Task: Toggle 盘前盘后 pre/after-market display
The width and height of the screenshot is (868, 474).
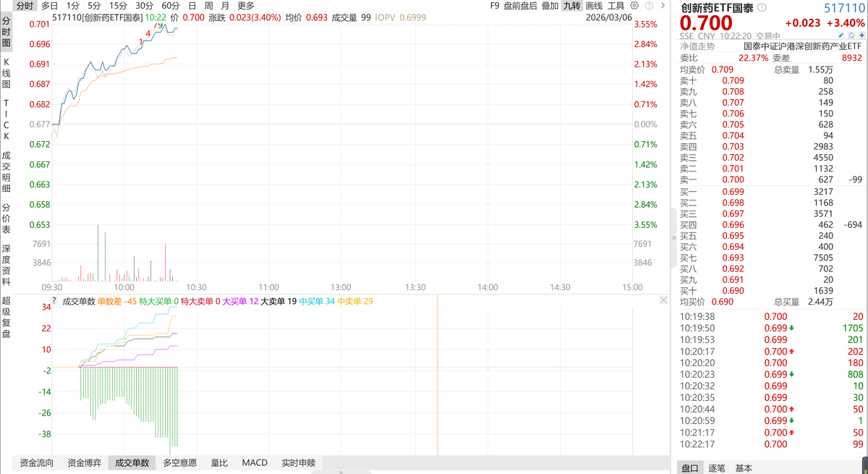Action: click(520, 6)
